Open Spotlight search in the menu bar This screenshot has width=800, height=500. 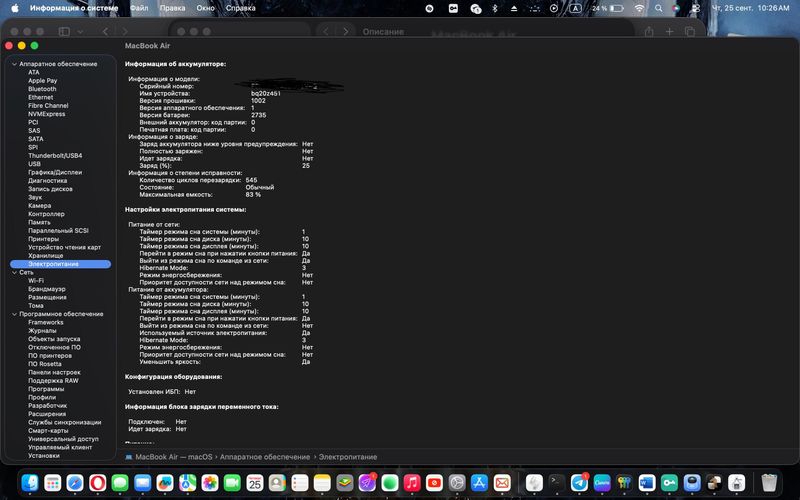pyautogui.click(x=659, y=8)
